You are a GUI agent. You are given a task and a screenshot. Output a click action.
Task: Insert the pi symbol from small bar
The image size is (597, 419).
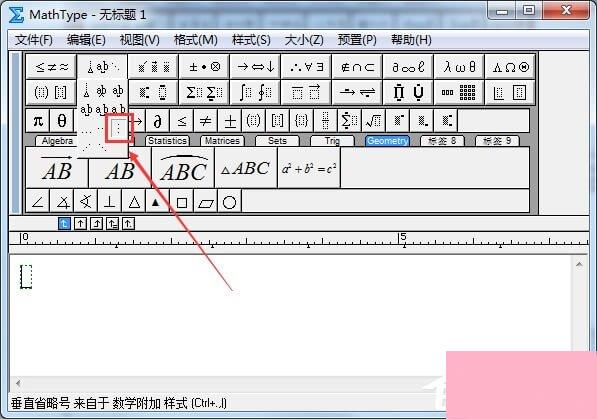pos(38,121)
